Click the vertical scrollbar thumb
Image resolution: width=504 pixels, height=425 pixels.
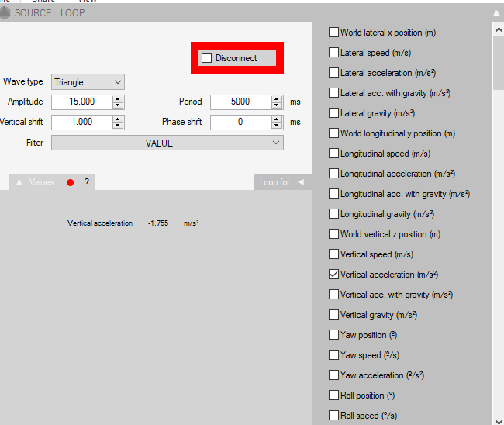coord(499,63)
